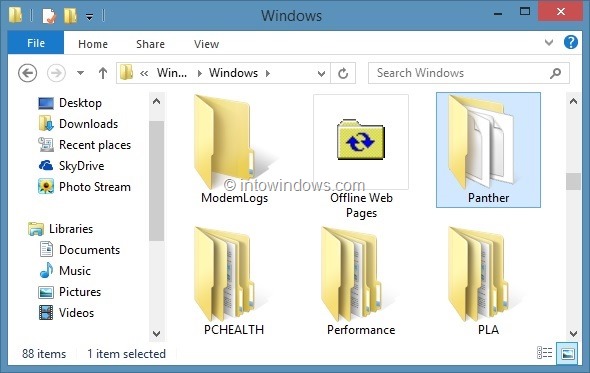
Task: Select the Performance folder
Action: tap(361, 281)
